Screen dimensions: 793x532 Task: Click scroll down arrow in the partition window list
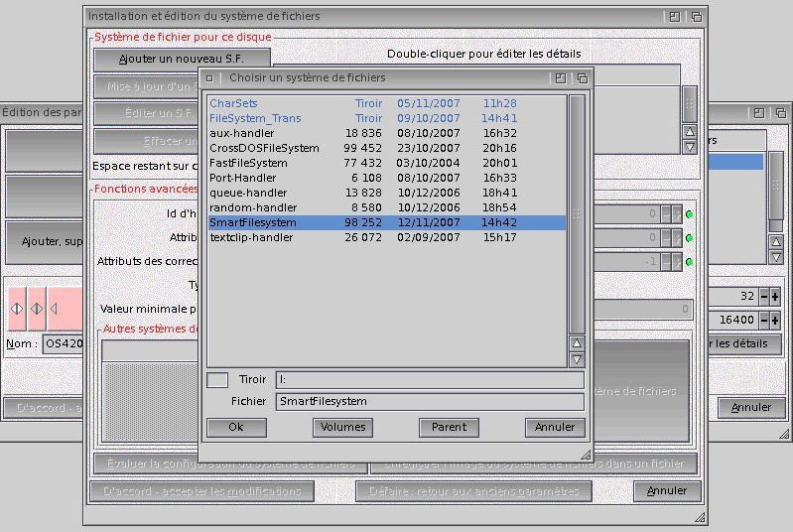(776, 257)
